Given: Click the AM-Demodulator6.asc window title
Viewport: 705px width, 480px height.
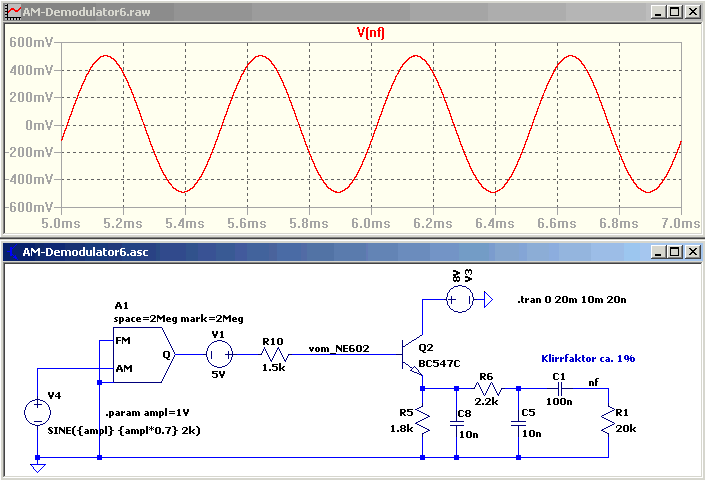Looking at the screenshot, I should click(x=85, y=252).
